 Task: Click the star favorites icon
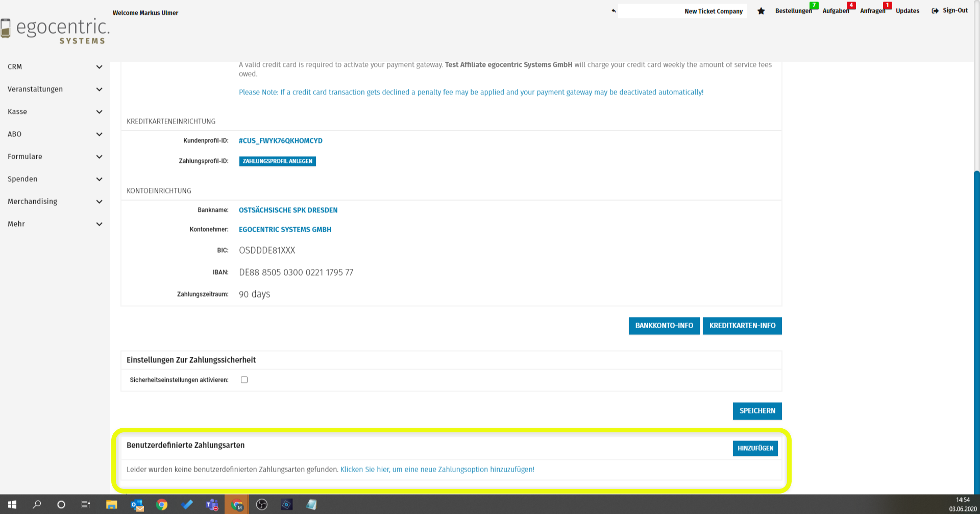[761, 11]
